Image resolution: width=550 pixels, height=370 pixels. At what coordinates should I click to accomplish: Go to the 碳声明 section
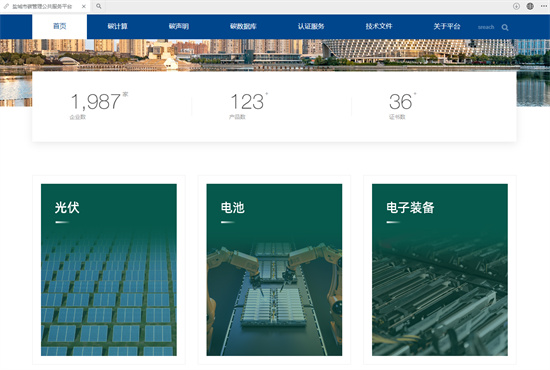[x=179, y=26]
